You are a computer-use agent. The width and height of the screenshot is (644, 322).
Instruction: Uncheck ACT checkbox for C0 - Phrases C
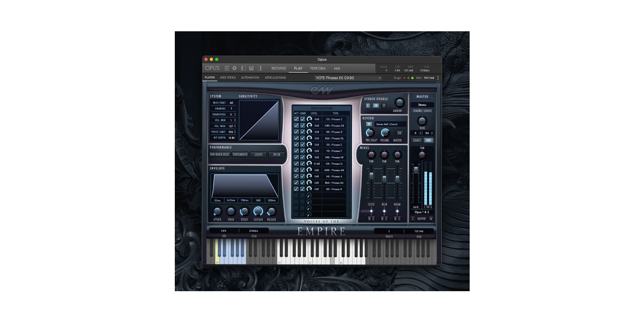coord(296,119)
